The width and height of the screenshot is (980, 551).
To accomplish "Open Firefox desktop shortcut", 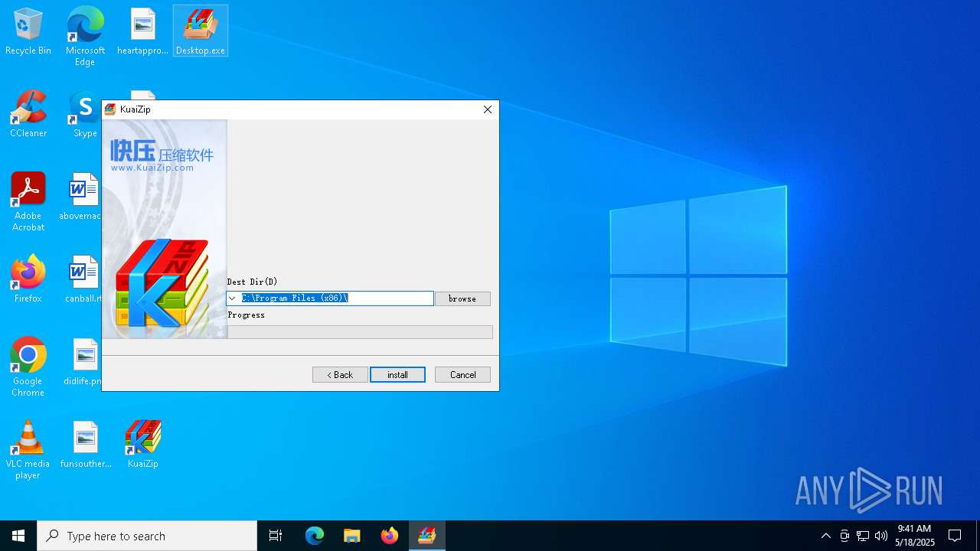I will pos(28,279).
